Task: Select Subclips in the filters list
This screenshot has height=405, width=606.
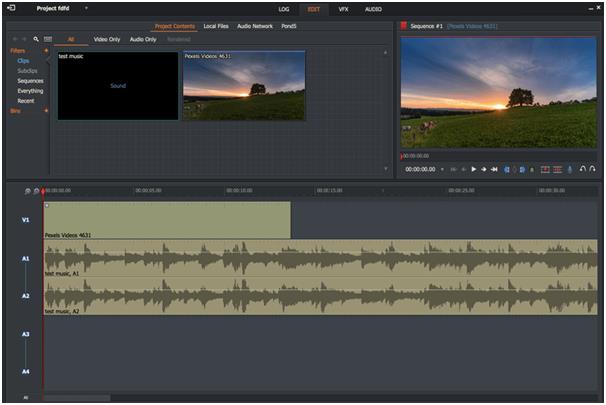Action: click(x=27, y=71)
